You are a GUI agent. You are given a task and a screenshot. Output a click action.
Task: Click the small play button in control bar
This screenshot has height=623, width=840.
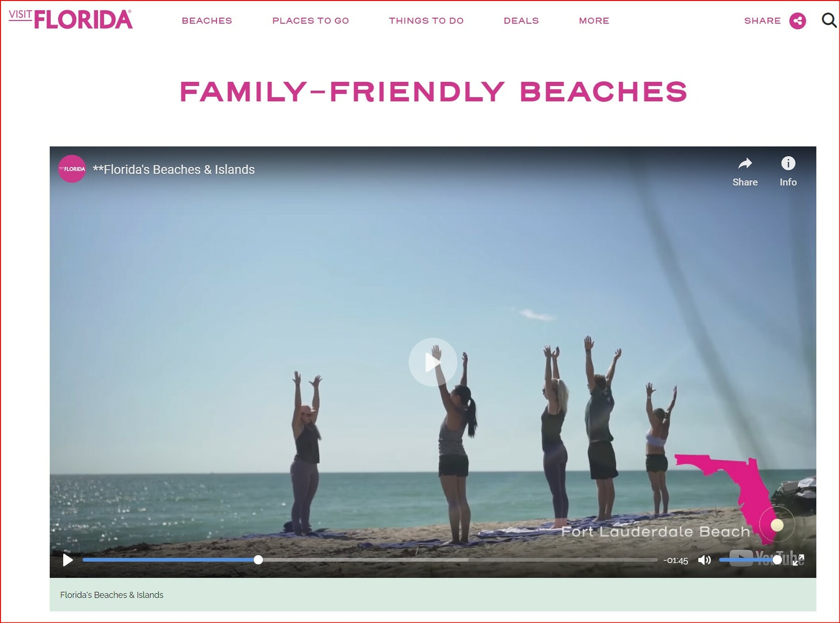point(68,560)
